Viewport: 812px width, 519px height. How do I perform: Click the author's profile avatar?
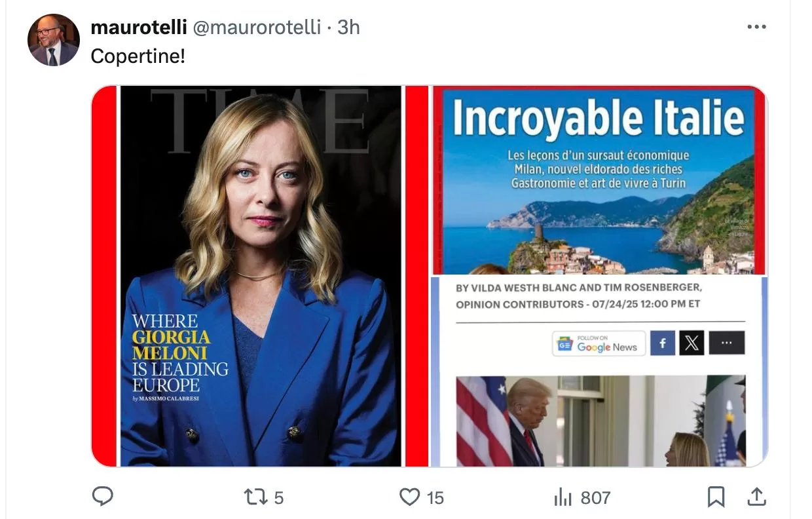coord(53,40)
